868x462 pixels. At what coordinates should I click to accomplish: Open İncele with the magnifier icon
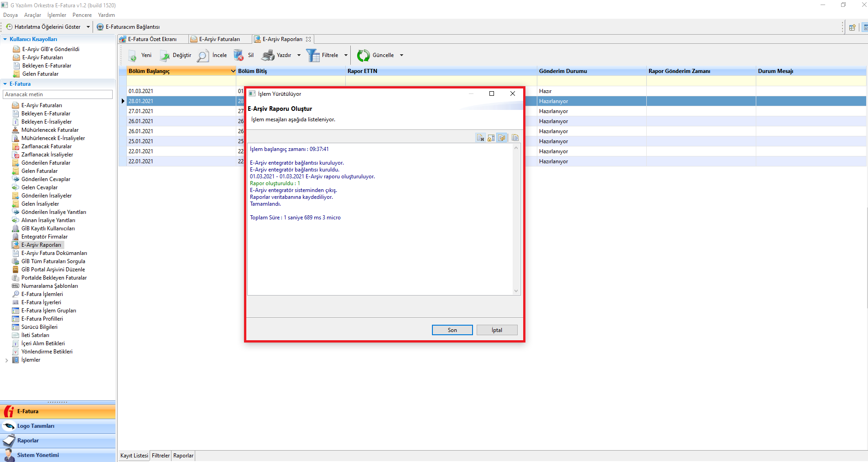203,56
